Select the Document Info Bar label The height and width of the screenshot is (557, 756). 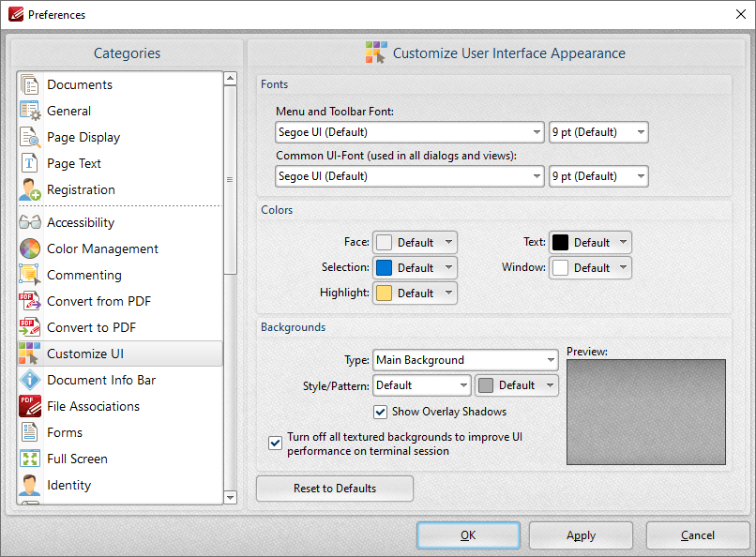pos(101,380)
